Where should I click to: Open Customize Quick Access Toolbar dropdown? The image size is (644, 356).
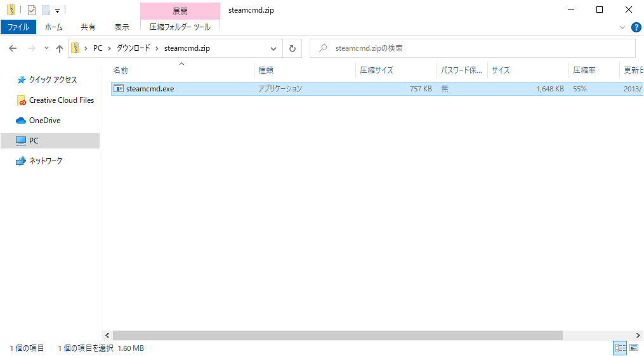pos(58,10)
